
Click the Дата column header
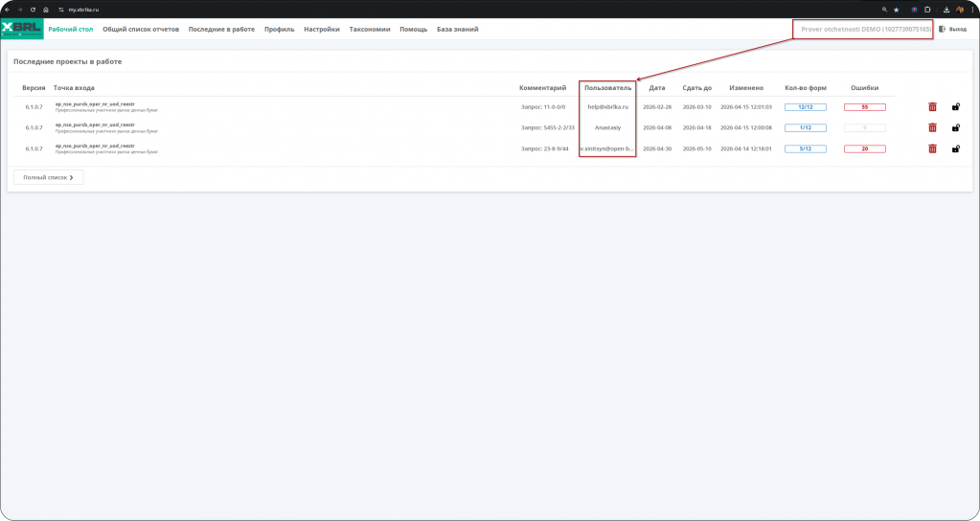click(x=657, y=88)
